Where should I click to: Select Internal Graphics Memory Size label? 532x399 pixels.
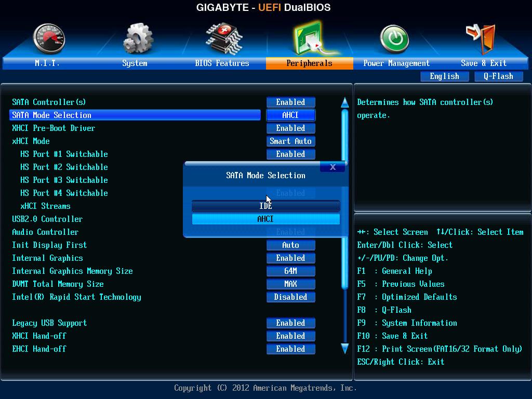point(72,271)
